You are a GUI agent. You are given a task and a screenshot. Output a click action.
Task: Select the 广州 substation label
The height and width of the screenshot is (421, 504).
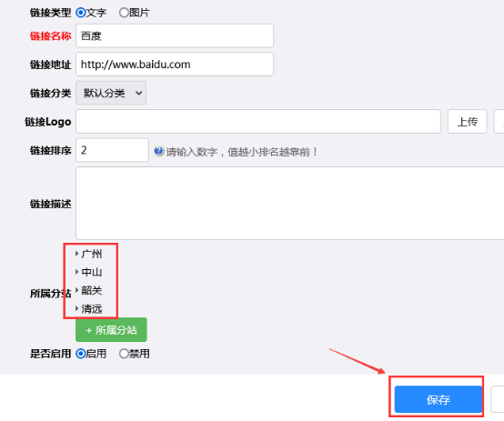pyautogui.click(x=92, y=254)
